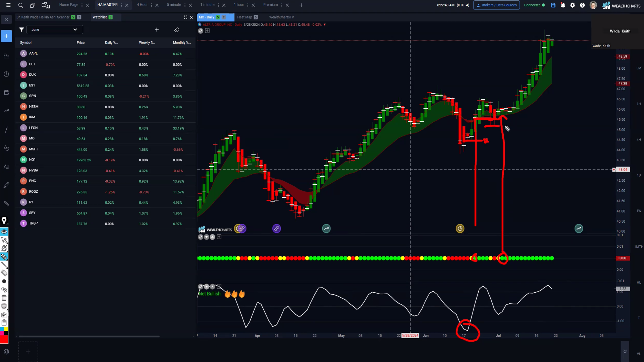The height and width of the screenshot is (362, 644).
Task: Save the workspace with the floppy disk icon
Action: 553,5
